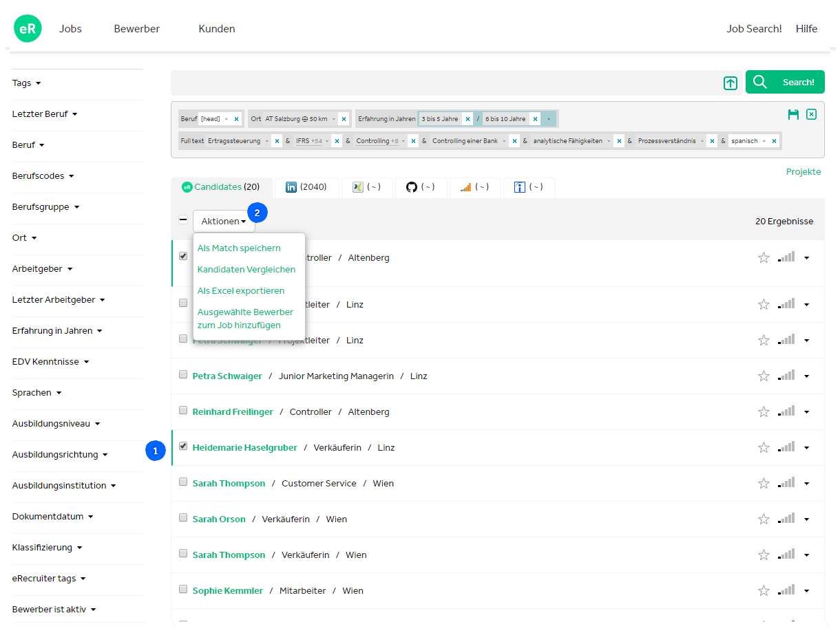Click into the main search input field
The width and height of the screenshot is (840, 633).
click(441, 83)
